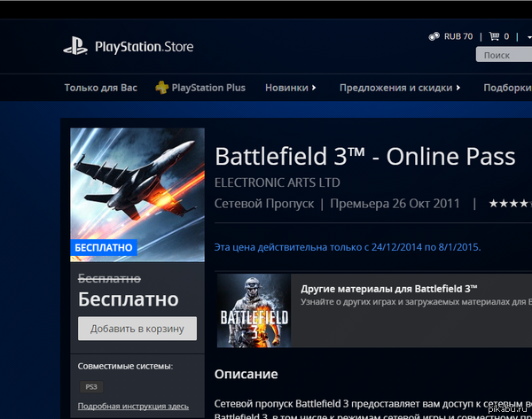Open the Только для Вас tab
This screenshot has height=419, width=532.
99,88
